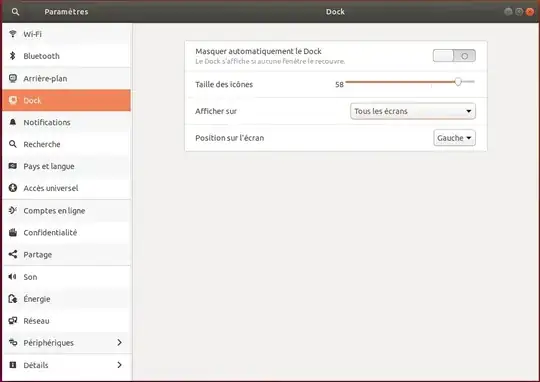
Task: Select the Recherche magnifier icon in sidebar
Action: tap(13, 144)
